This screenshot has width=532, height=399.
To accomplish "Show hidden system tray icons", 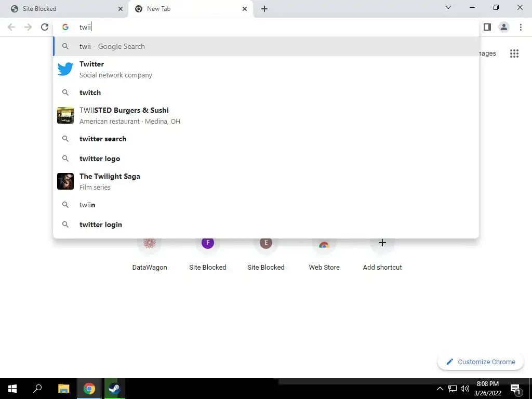I will tap(440, 389).
